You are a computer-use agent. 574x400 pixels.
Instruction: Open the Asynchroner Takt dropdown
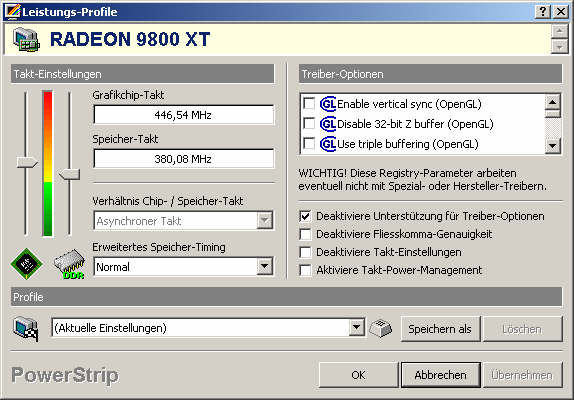(x=264, y=221)
